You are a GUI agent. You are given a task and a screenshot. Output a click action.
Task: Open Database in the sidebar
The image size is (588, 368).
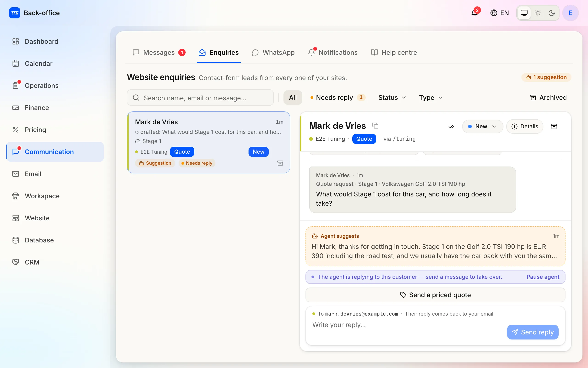click(x=55, y=240)
